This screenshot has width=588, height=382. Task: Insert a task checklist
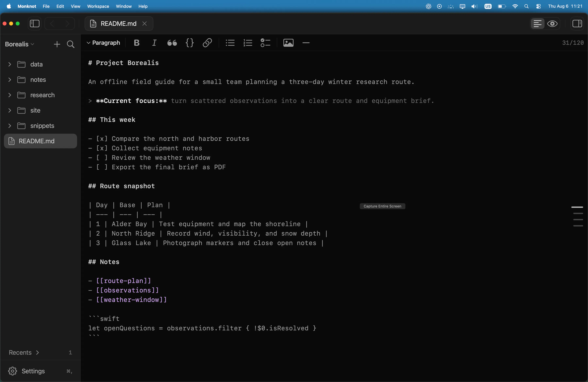coord(265,43)
